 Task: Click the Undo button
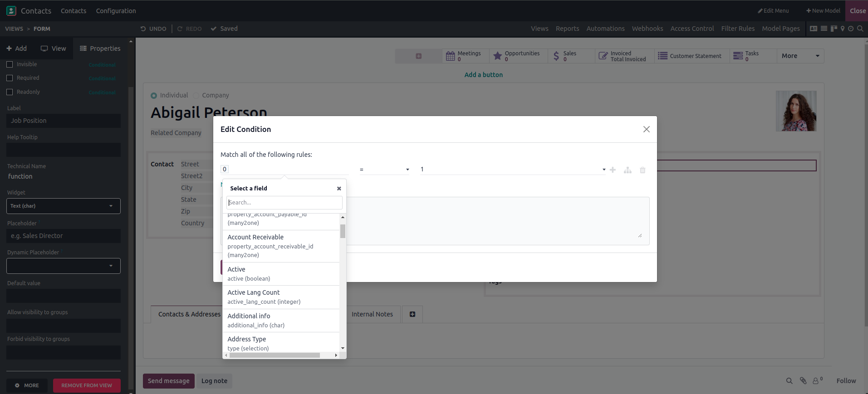click(x=153, y=29)
